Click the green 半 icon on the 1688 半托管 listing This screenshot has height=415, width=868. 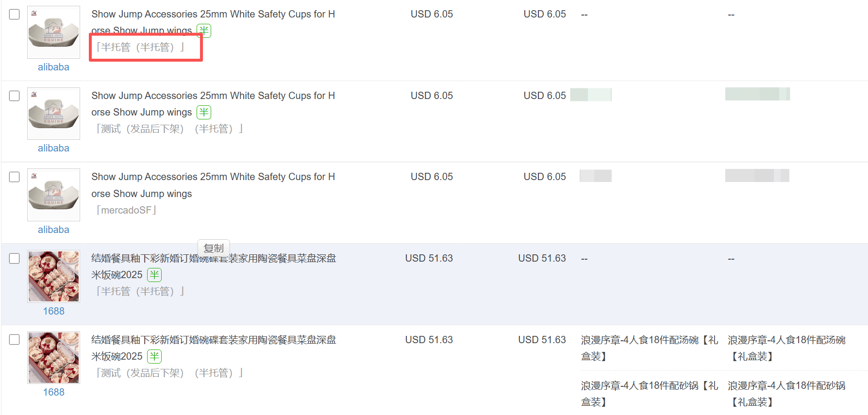pos(154,275)
